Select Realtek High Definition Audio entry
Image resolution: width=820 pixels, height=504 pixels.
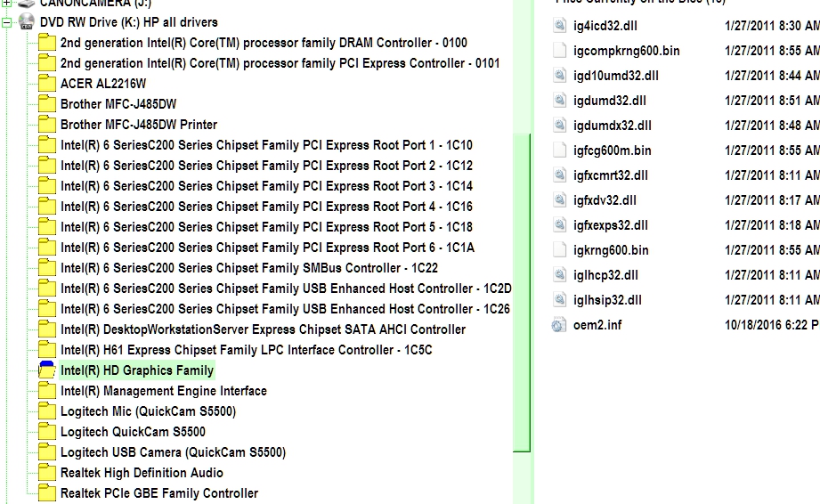pyautogui.click(x=142, y=473)
